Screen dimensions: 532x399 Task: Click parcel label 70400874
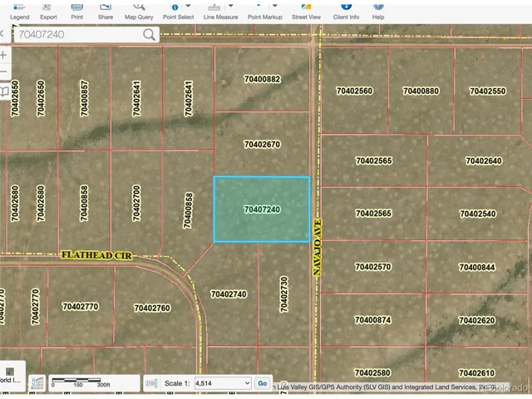click(373, 320)
